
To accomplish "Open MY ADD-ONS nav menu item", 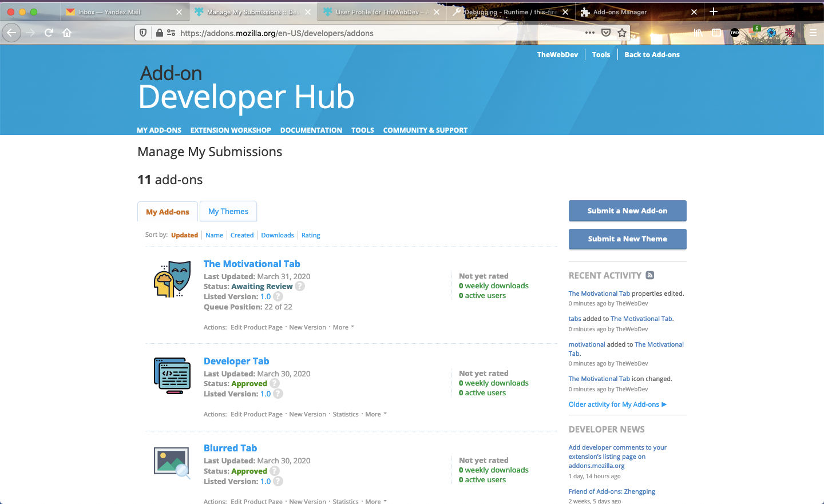I will pyautogui.click(x=159, y=130).
